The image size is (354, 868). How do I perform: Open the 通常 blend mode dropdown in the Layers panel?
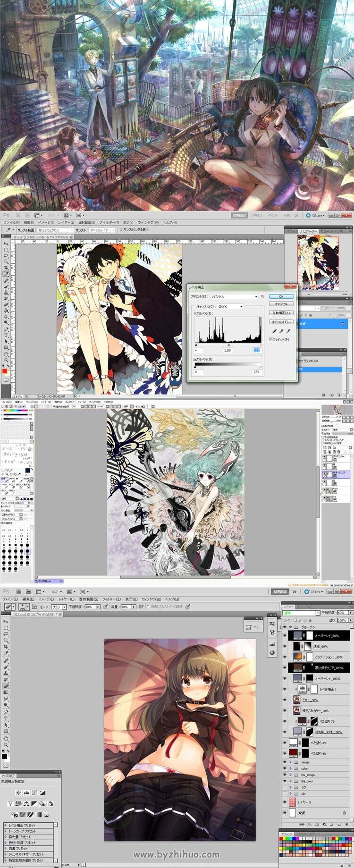point(302,613)
